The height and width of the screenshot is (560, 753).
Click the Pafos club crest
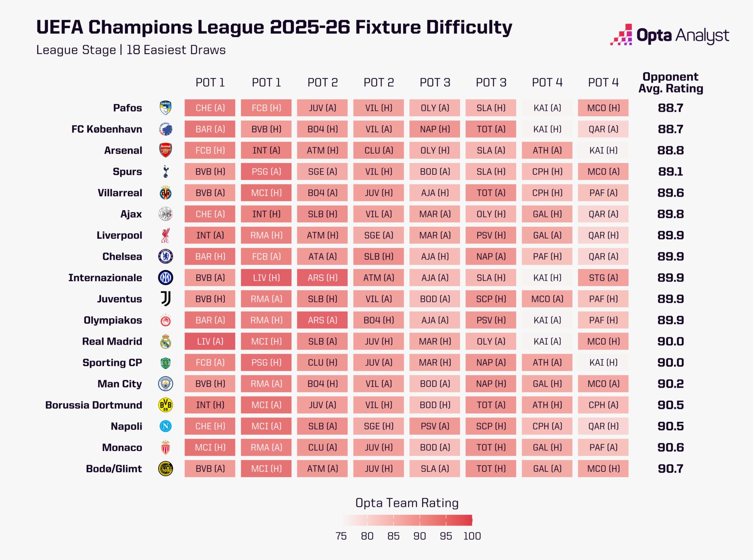165,108
